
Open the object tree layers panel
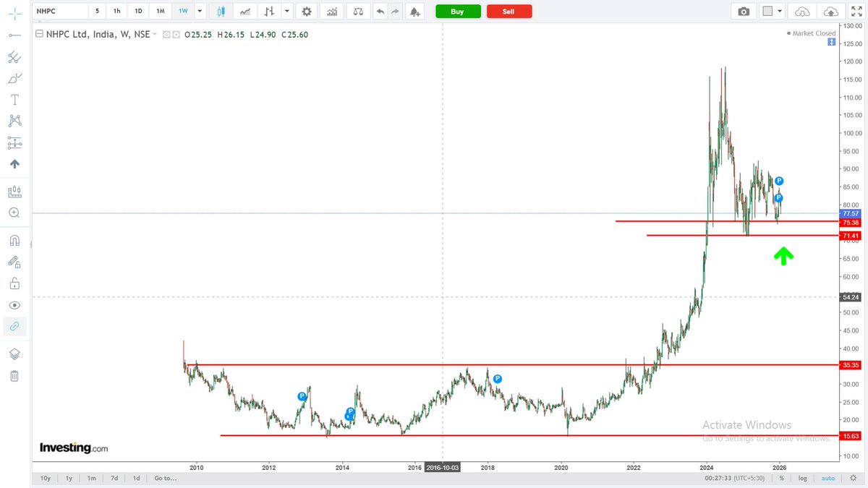point(14,354)
